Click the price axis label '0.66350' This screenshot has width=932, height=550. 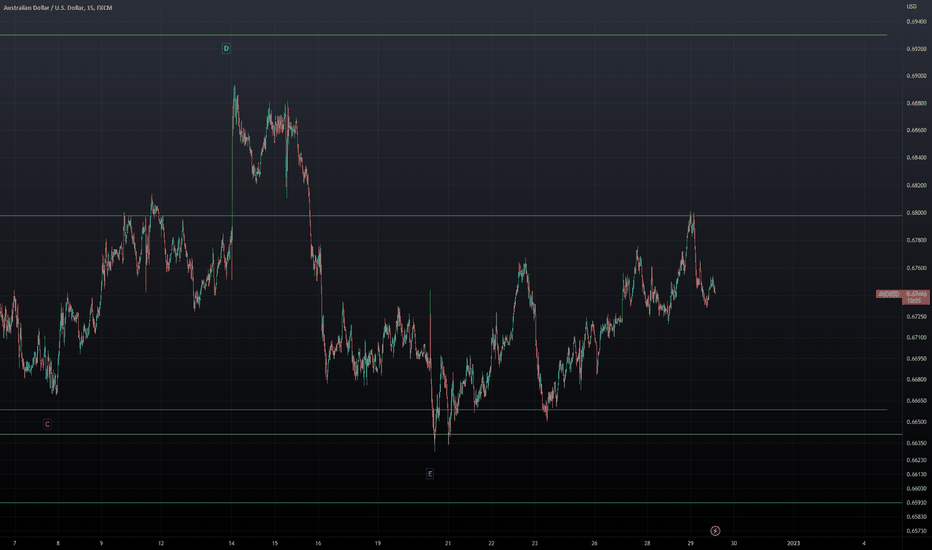916,443
